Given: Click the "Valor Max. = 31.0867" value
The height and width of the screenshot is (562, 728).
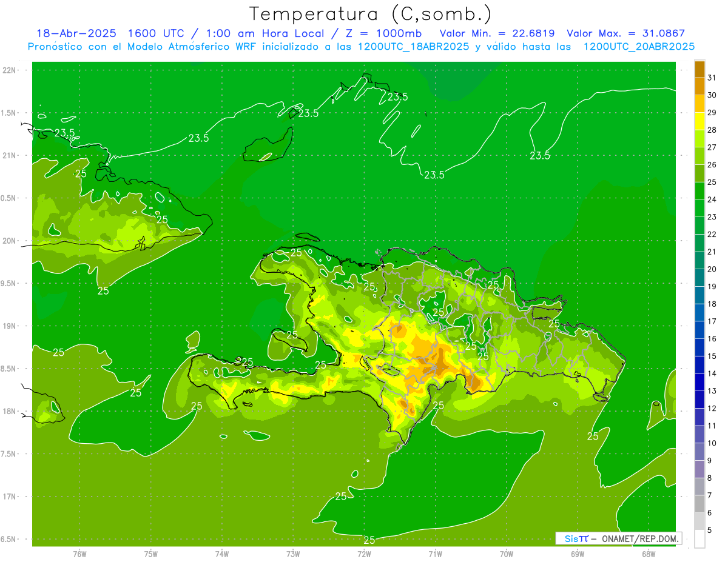Looking at the screenshot, I should coord(625,33).
